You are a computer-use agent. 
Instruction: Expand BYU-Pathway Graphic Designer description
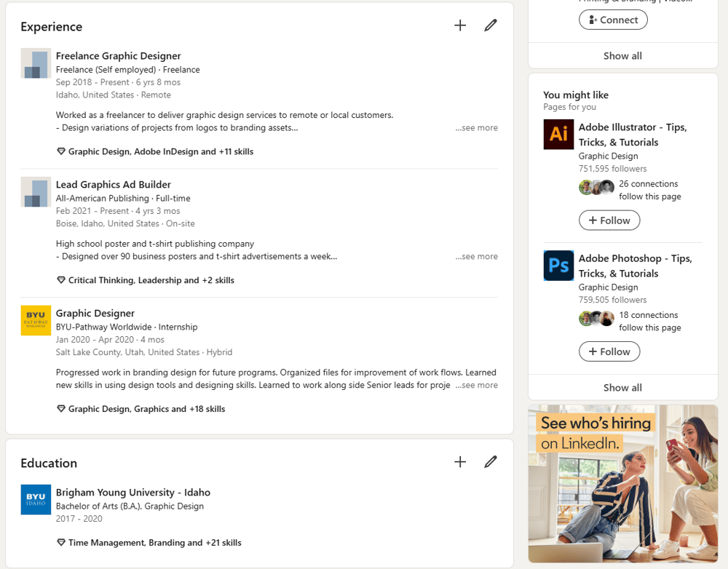[x=476, y=385]
